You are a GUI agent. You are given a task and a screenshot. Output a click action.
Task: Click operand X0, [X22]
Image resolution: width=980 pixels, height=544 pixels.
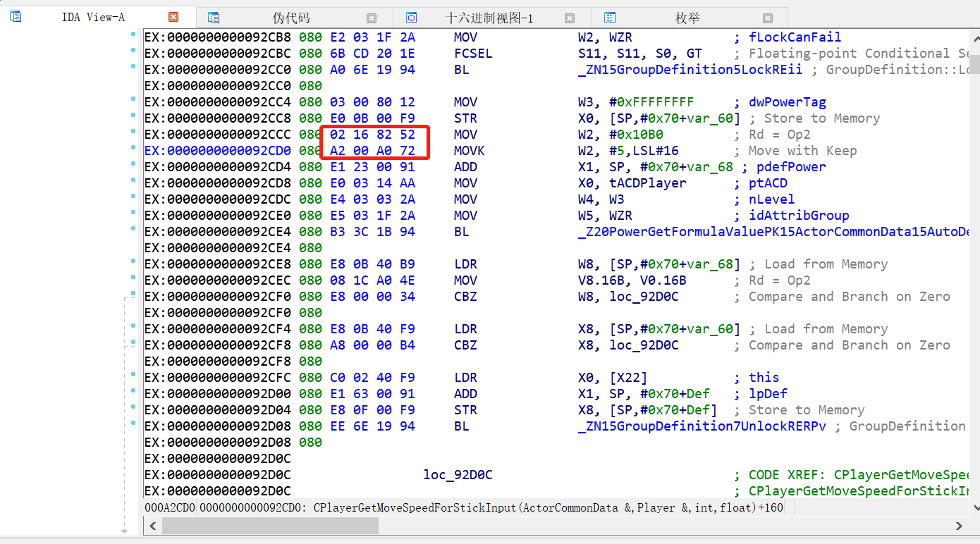[x=613, y=378]
